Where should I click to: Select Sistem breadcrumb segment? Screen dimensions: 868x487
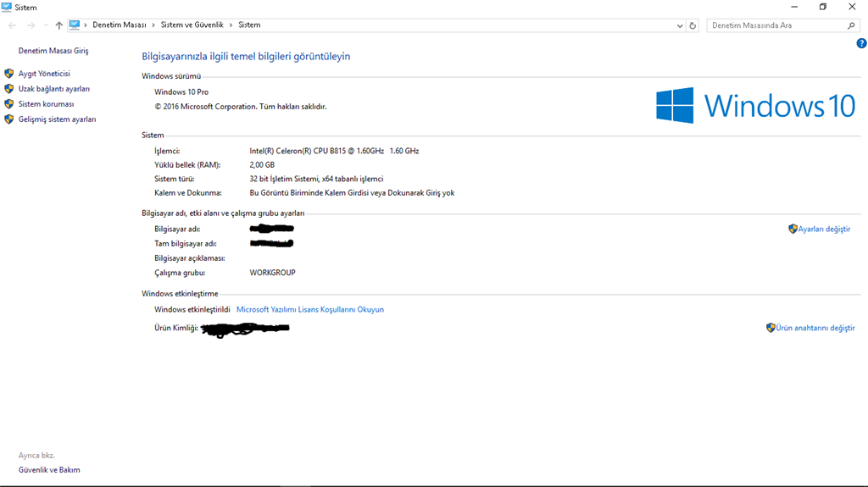click(x=249, y=25)
